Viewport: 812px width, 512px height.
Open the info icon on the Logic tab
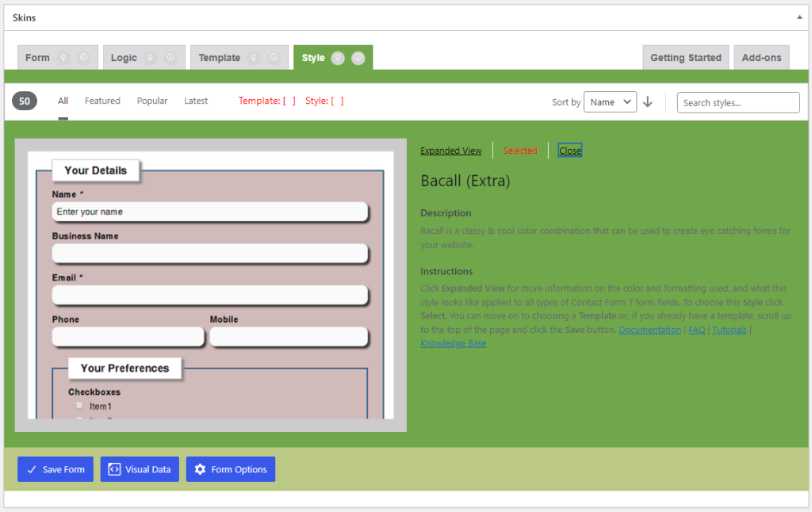[170, 58]
